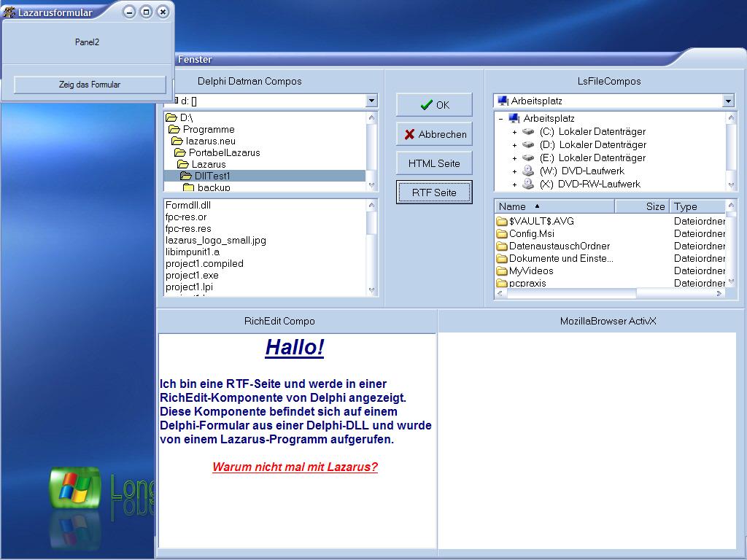Screen dimensions: 747x560
Task: Open the Arbeitsplatz combo box dropdown
Action: [x=727, y=101]
